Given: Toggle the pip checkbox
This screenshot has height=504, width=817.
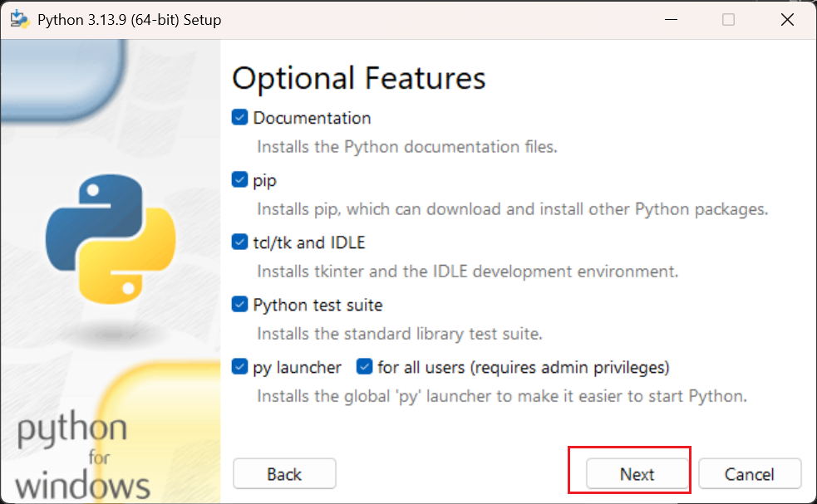Looking at the screenshot, I should click(239, 179).
